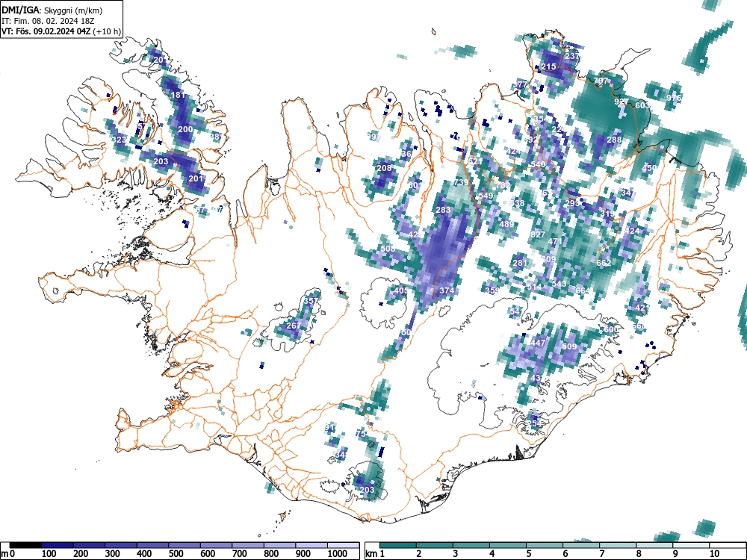Screen dimensions: 747x560
Task: Click the teal swatch between 5 and 6 km
Action: (545, 545)
